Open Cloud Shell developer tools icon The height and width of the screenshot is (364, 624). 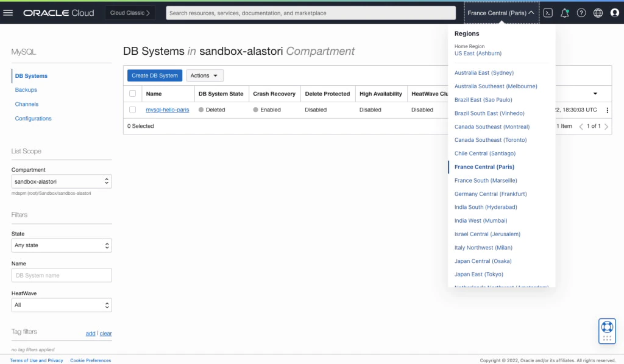click(548, 13)
